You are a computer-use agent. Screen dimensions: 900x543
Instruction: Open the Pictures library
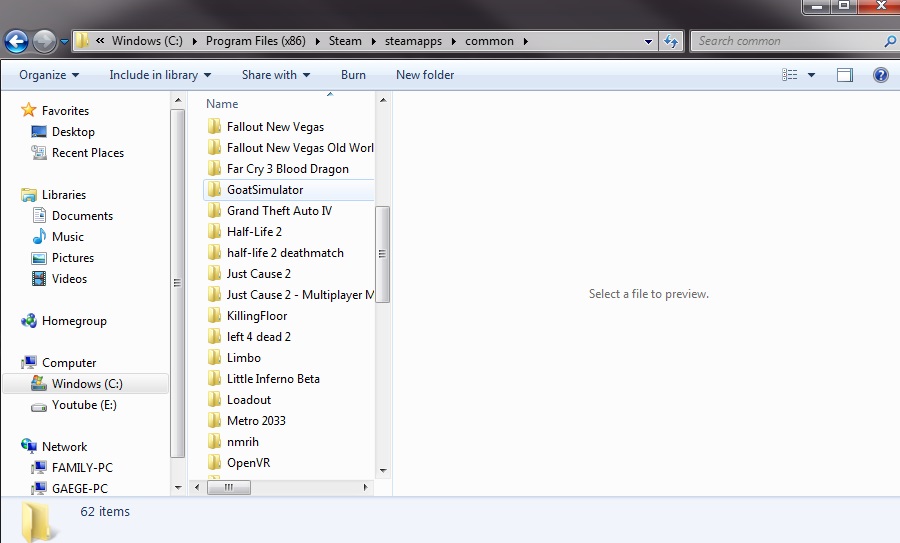[x=72, y=258]
